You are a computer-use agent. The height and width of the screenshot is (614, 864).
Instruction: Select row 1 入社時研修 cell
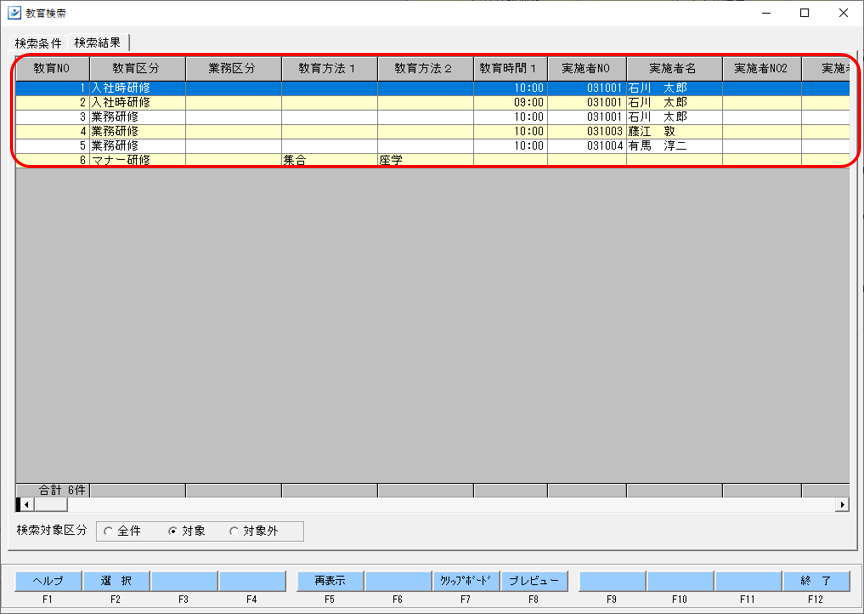(137, 88)
